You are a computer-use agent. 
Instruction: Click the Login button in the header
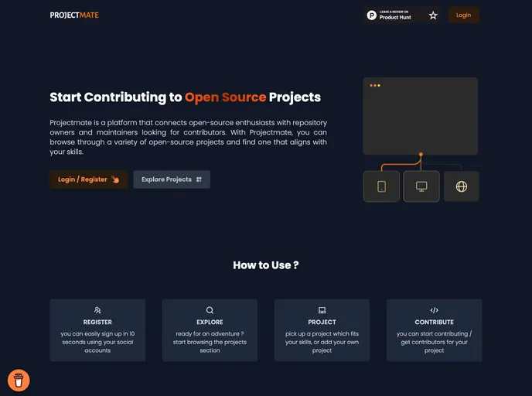coord(463,15)
